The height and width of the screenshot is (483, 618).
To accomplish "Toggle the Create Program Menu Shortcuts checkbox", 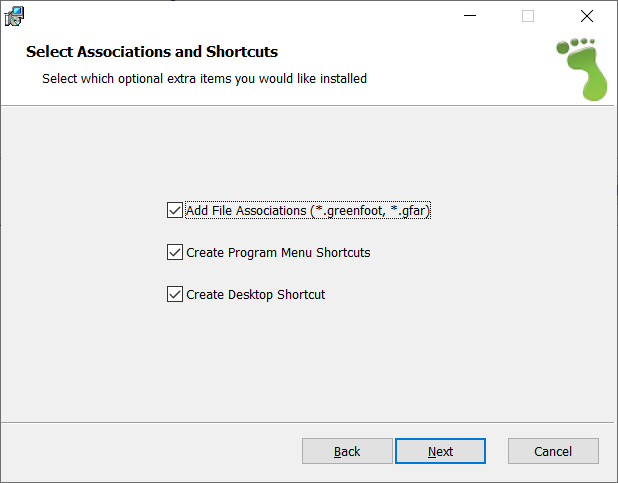I will tap(175, 253).
